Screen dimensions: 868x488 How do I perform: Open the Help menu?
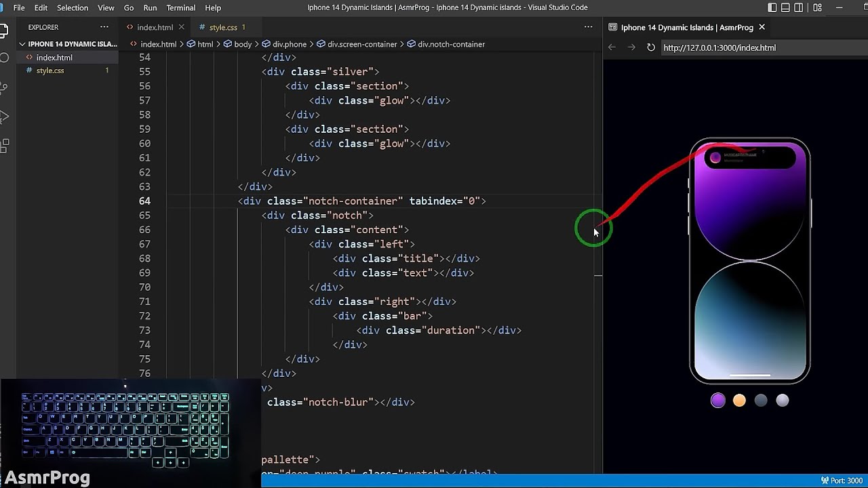pyautogui.click(x=213, y=7)
